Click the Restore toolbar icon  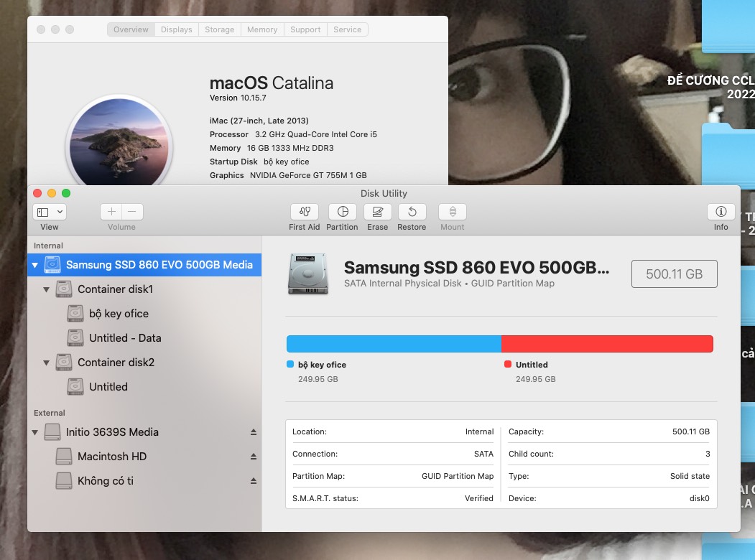click(x=412, y=212)
